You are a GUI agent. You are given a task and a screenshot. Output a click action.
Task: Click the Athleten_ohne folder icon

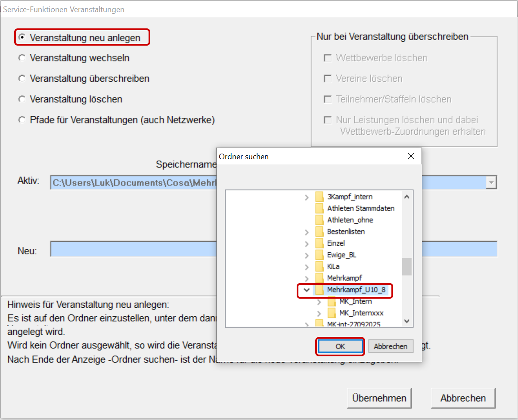319,220
